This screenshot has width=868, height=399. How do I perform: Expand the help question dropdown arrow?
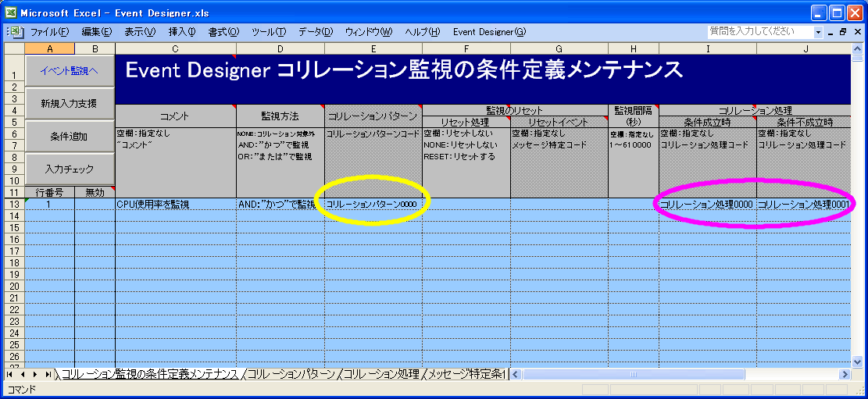click(818, 32)
